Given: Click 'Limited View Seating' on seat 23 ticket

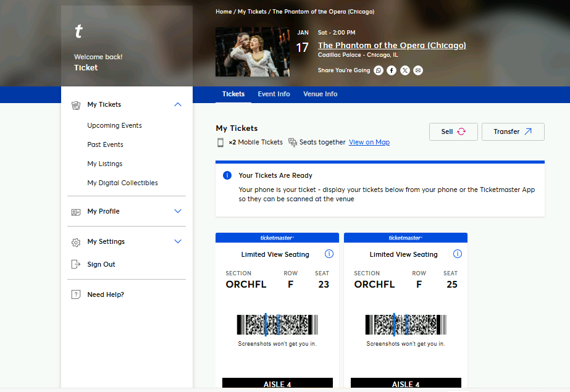Looking at the screenshot, I should [275, 254].
